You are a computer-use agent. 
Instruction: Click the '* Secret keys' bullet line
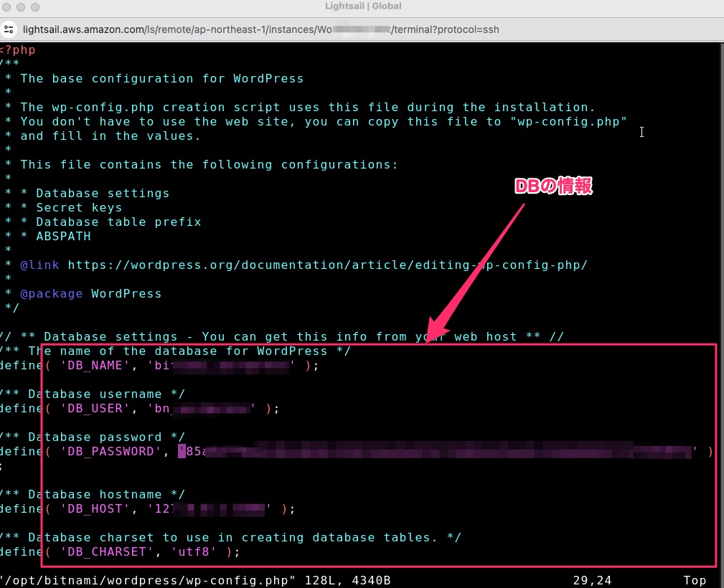[72, 207]
